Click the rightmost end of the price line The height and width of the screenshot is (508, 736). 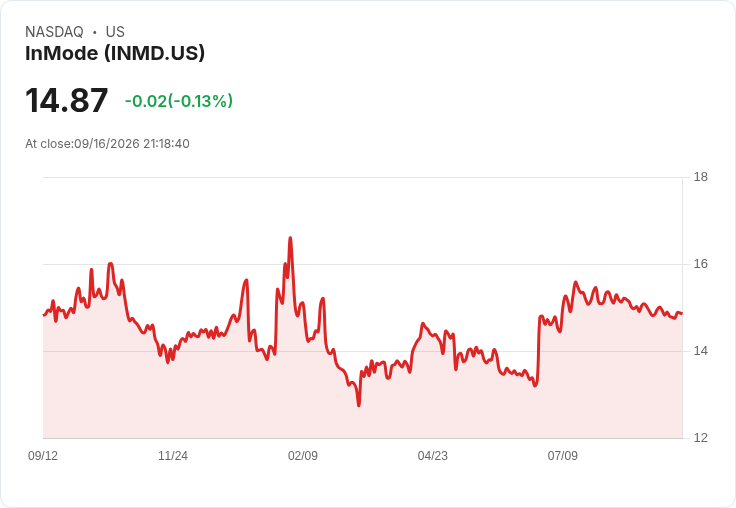682,313
